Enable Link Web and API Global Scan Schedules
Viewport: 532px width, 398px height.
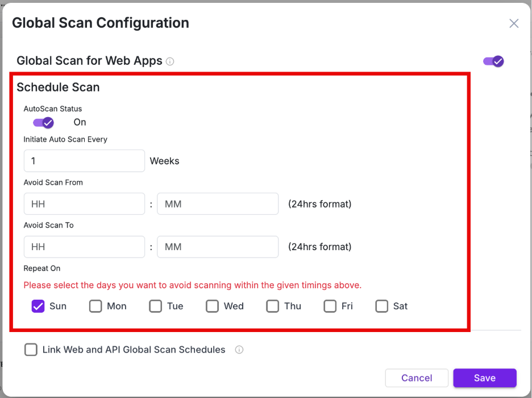[31, 350]
